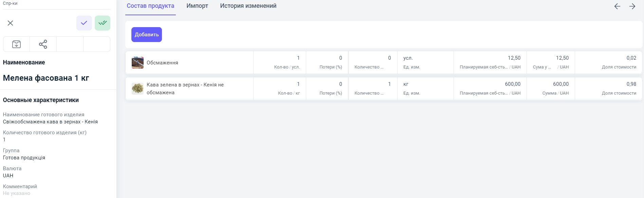The height and width of the screenshot is (198, 644).
Task: Click the Обсмаження row thumbnail image
Action: [x=137, y=63]
